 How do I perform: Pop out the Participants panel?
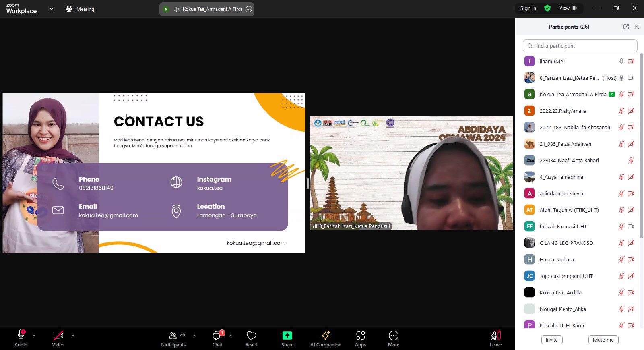pos(626,27)
